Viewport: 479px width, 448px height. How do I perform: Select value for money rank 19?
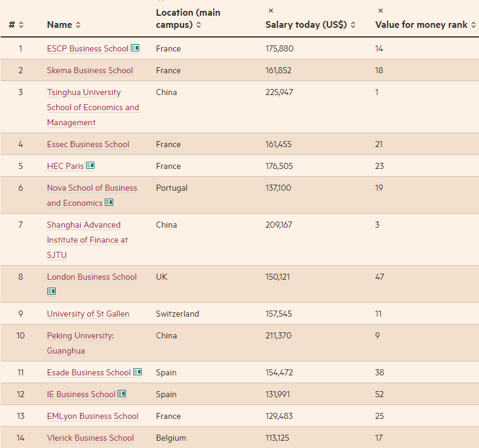(x=379, y=188)
